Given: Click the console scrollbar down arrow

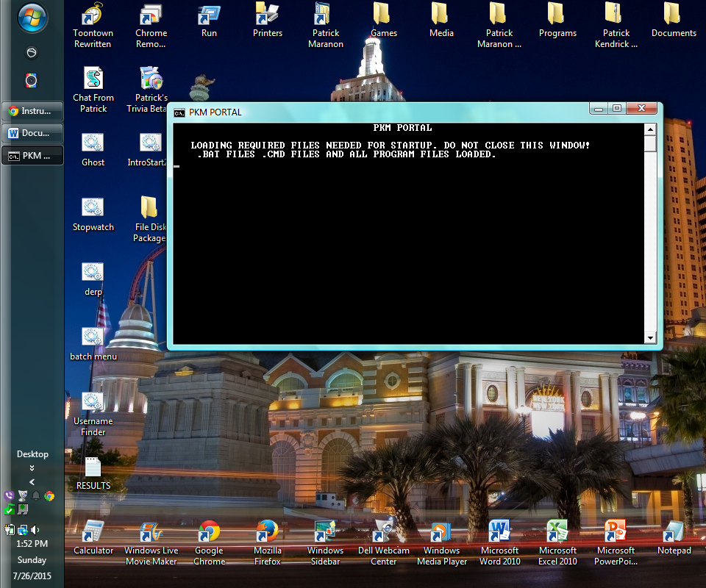Looking at the screenshot, I should tap(650, 337).
